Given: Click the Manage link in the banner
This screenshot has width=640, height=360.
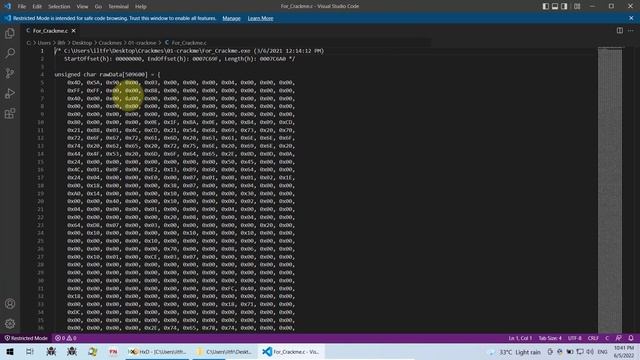Looking at the screenshot, I should tap(231, 18).
